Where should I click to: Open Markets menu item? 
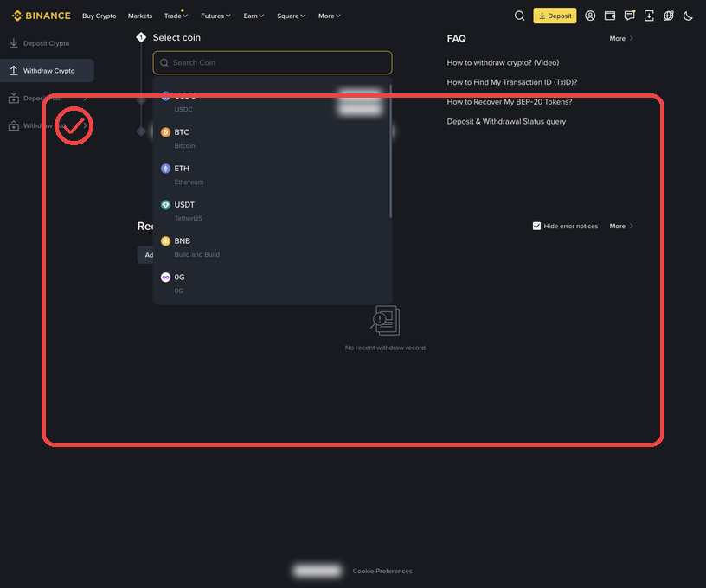(x=140, y=16)
